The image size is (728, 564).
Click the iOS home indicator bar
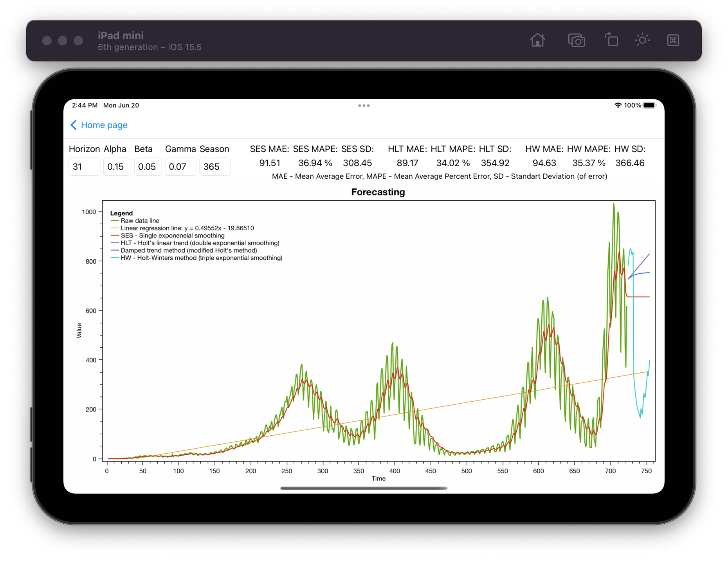[x=364, y=488]
